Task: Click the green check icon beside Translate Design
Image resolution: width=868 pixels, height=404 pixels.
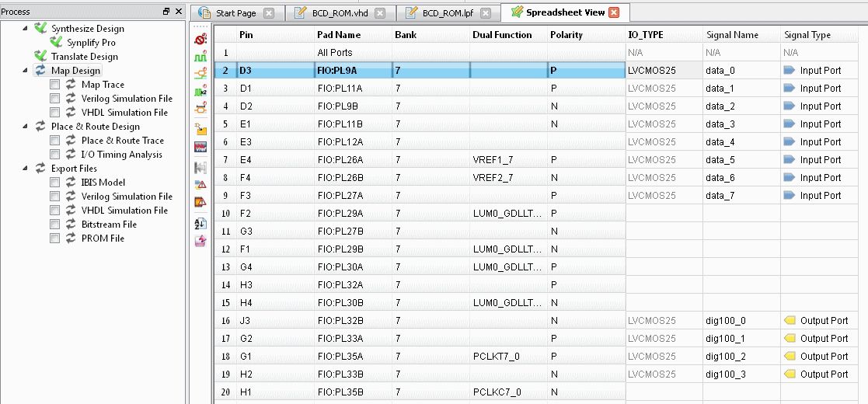Action: click(x=40, y=56)
